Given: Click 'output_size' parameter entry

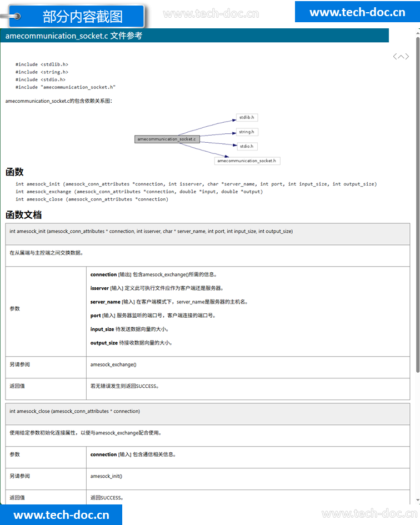Looking at the screenshot, I should click(x=131, y=343).
